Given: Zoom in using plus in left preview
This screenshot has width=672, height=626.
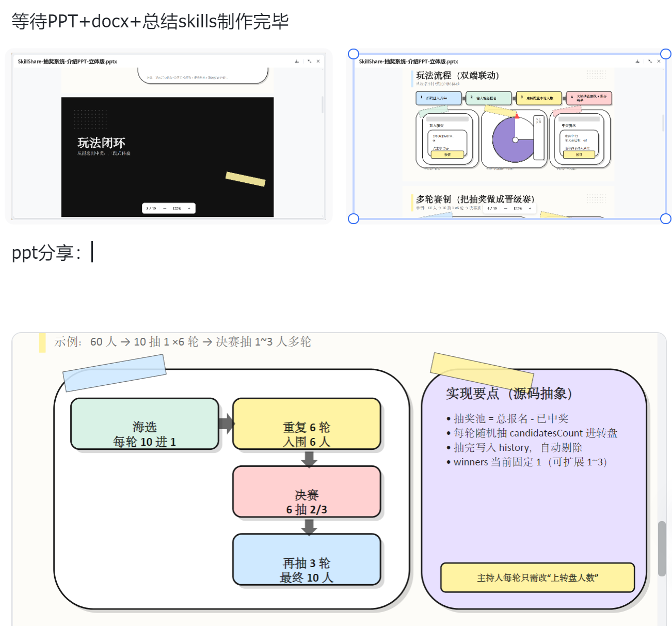Looking at the screenshot, I should click(189, 209).
